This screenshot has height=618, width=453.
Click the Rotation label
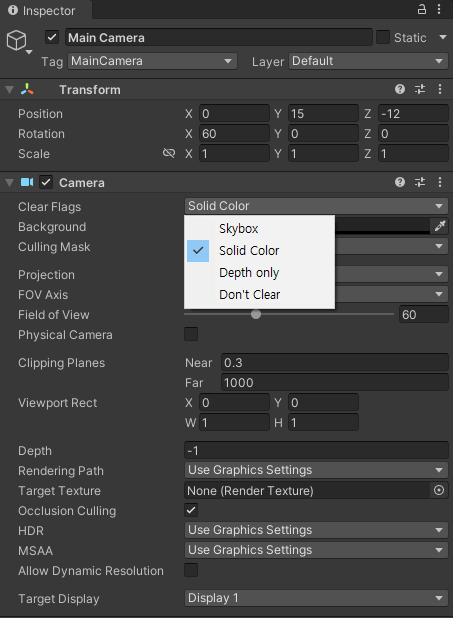[x=41, y=134]
